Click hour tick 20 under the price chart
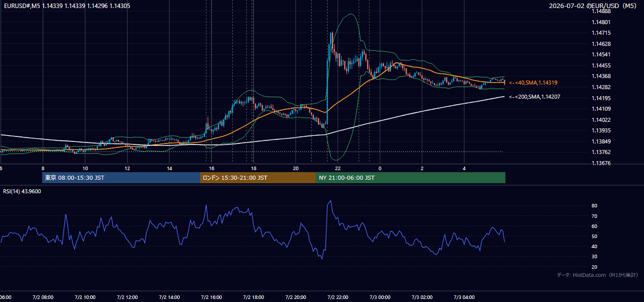Image resolution: width=644 pixels, height=302 pixels. (296, 168)
